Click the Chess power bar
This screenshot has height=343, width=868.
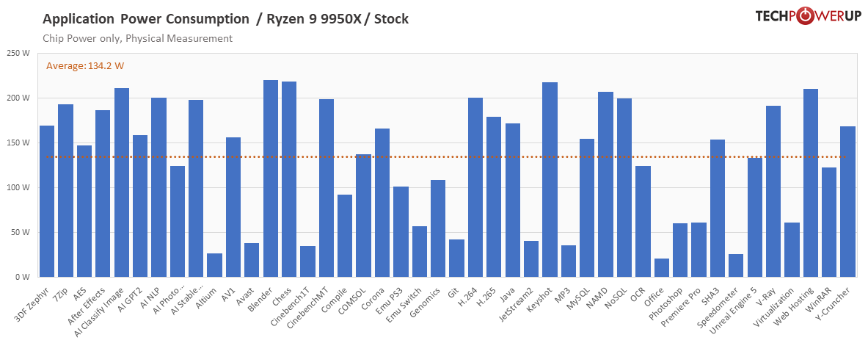point(289,179)
